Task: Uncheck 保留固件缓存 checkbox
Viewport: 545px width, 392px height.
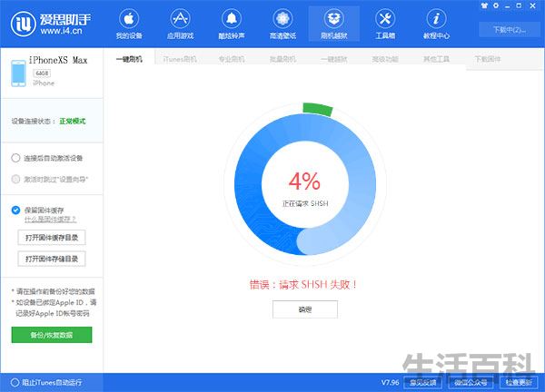Action: click(x=15, y=210)
